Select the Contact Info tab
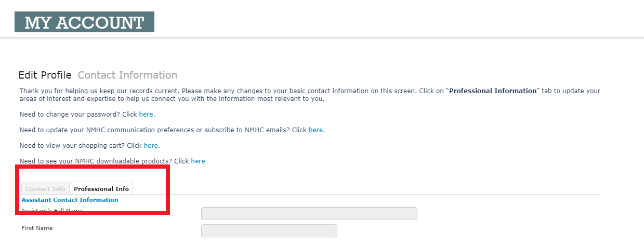The height and width of the screenshot is (241, 644). tap(45, 189)
